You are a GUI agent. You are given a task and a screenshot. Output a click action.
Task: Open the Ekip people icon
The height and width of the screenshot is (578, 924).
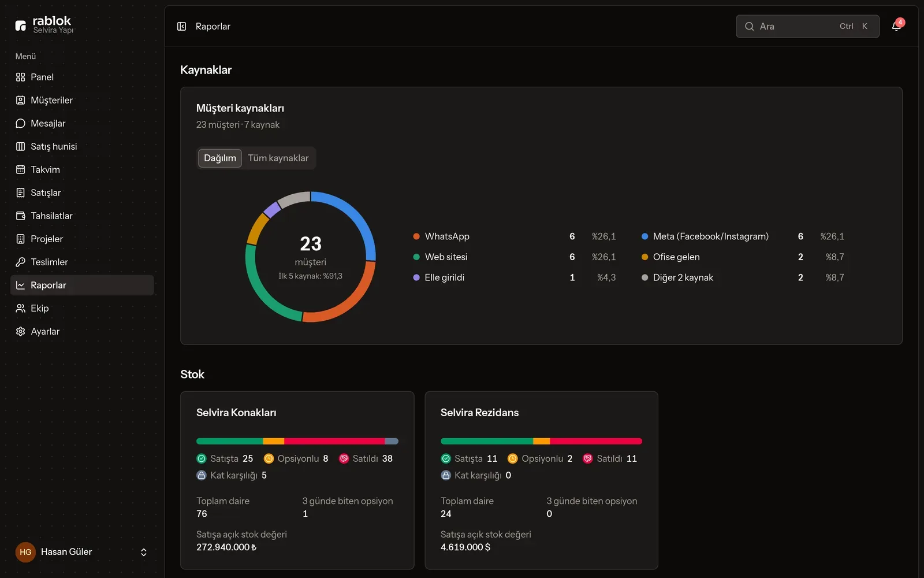pos(20,308)
